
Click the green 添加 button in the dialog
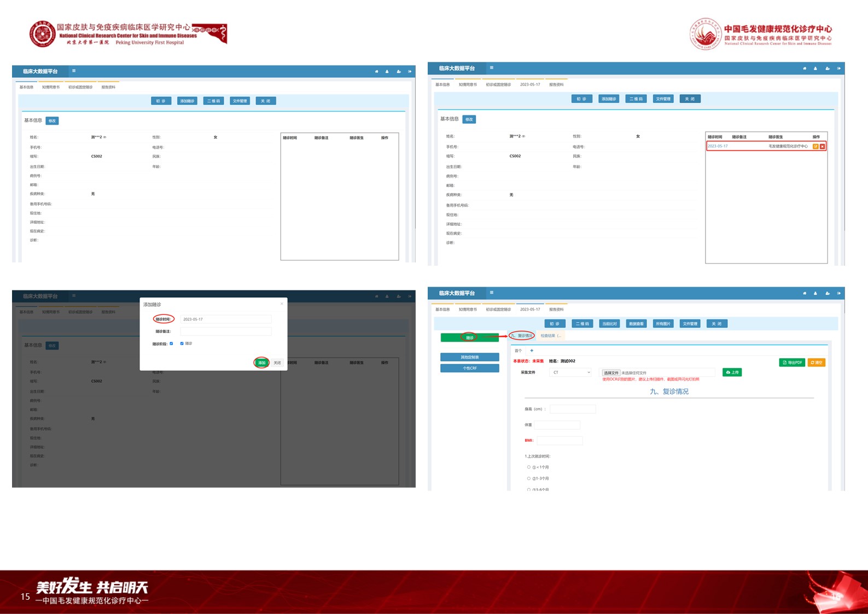[261, 362]
